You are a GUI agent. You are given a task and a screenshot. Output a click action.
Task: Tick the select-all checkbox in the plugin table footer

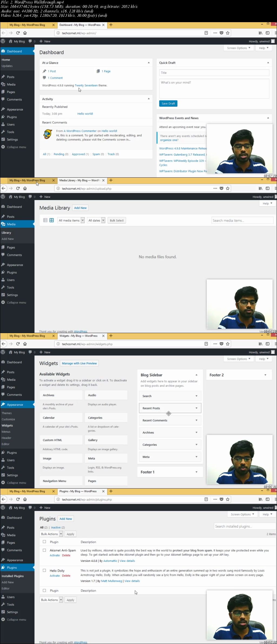(x=44, y=590)
